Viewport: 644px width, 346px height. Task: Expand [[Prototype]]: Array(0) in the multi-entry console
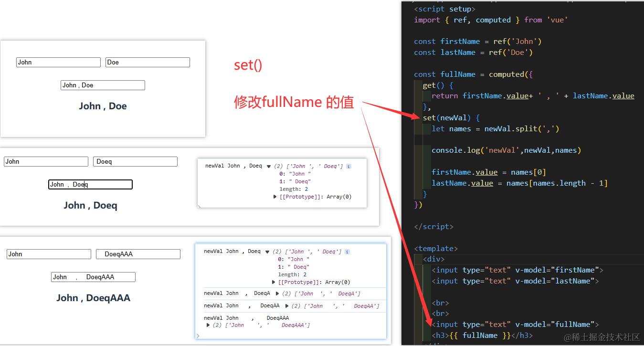[274, 282]
